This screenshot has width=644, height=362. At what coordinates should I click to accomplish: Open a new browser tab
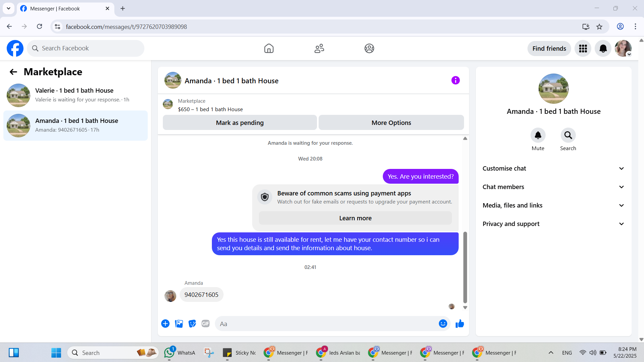[x=123, y=8]
